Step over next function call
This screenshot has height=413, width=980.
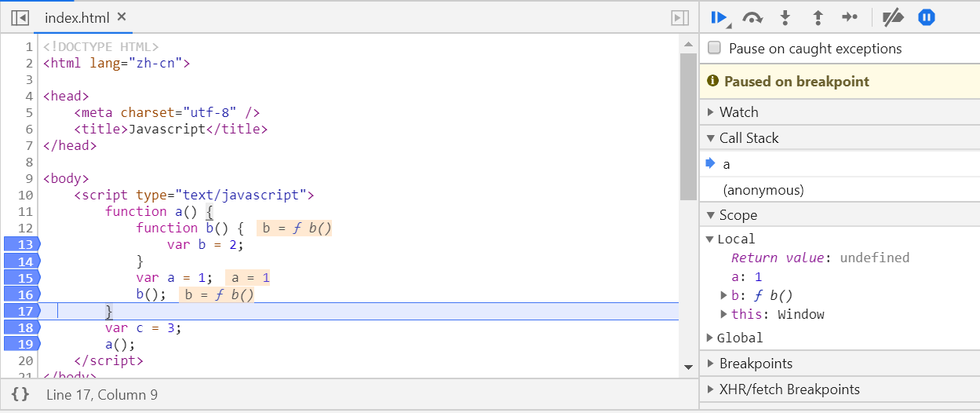pos(752,17)
